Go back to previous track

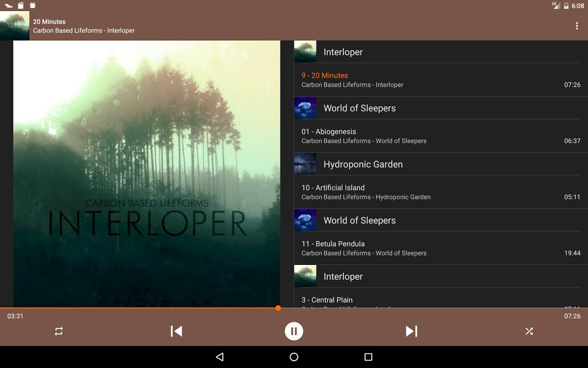[x=176, y=331]
